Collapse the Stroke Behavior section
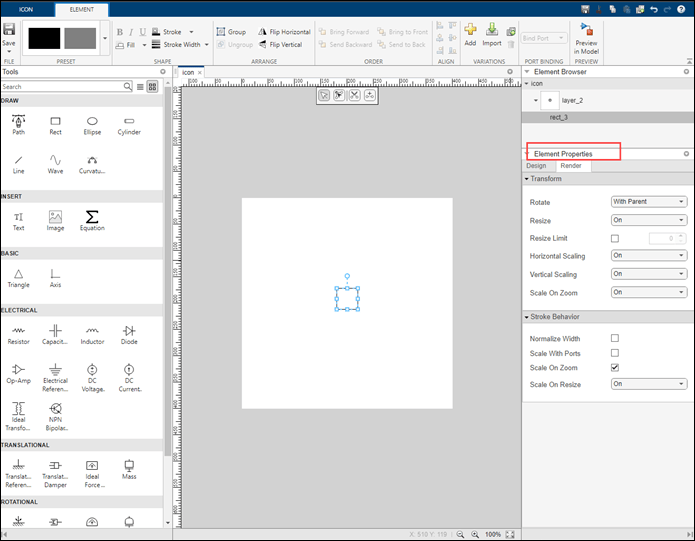Viewport: 695px width, 541px height. pyautogui.click(x=527, y=317)
